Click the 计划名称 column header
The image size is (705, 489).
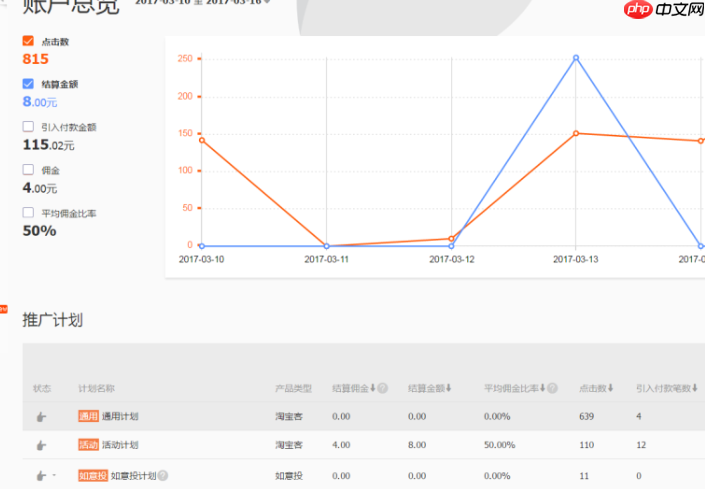[x=97, y=388]
